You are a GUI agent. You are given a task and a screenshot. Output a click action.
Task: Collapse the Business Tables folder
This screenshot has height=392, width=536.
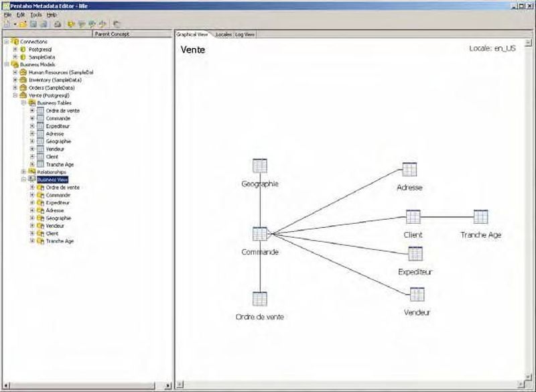coord(23,103)
